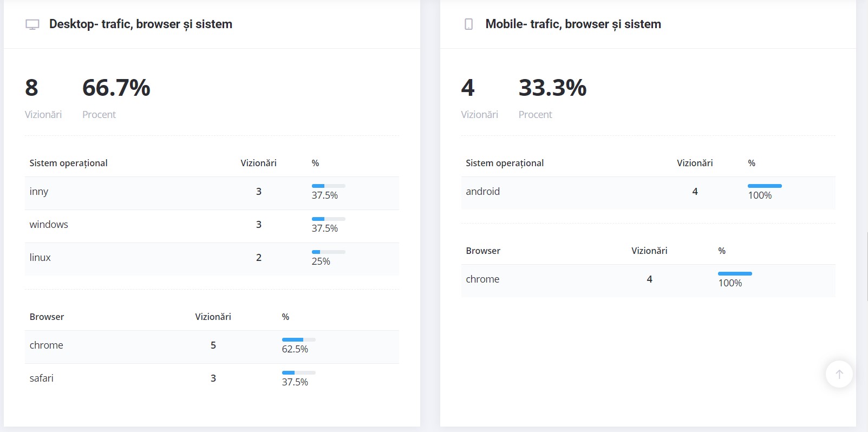Click the desktop monitor icon
This screenshot has width=868, height=432.
point(32,24)
